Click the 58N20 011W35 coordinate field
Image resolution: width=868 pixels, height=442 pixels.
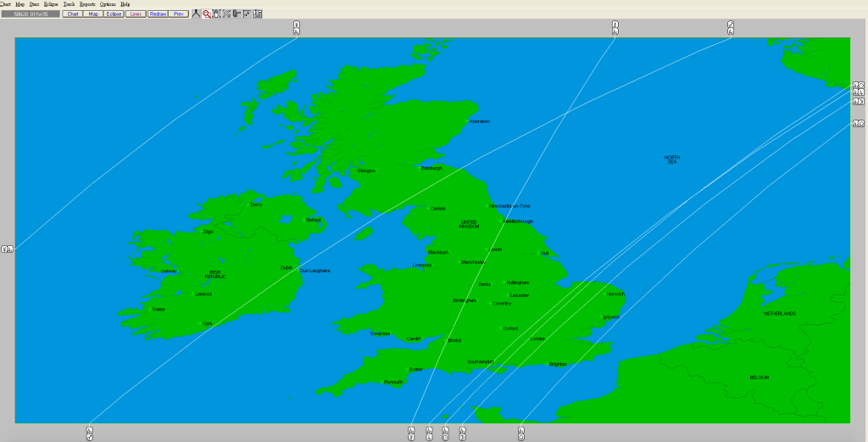pos(31,14)
